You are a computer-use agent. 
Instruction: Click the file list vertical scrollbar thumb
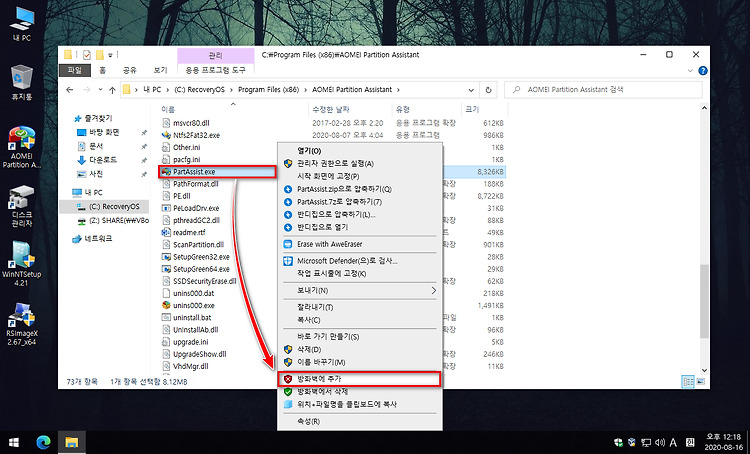705,300
